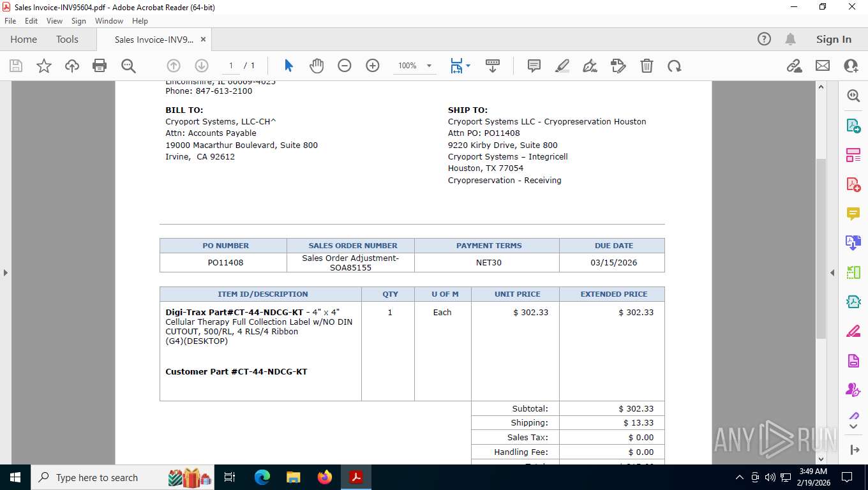The height and width of the screenshot is (490, 868).
Task: Open Create PDF tool in sidebar
Action: coord(853,184)
